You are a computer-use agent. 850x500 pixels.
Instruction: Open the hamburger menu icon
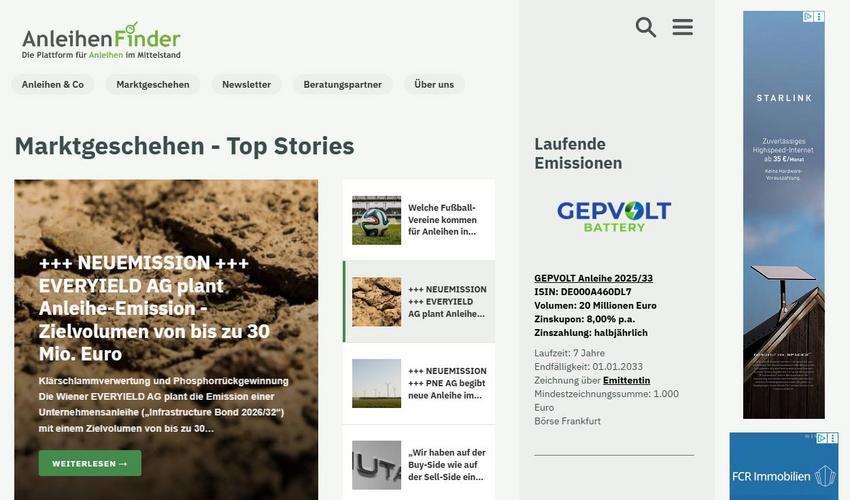tap(682, 27)
